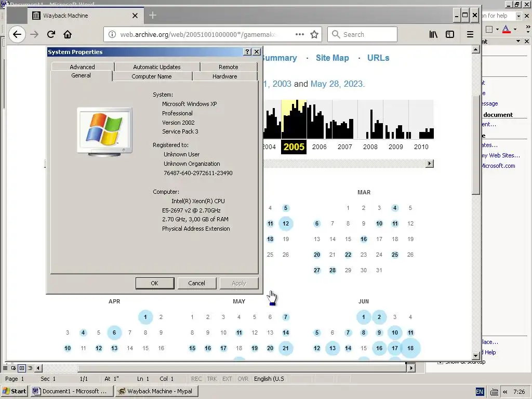Image resolution: width=532 pixels, height=399 pixels.
Task: Click System Properties help question button
Action: tap(247, 51)
